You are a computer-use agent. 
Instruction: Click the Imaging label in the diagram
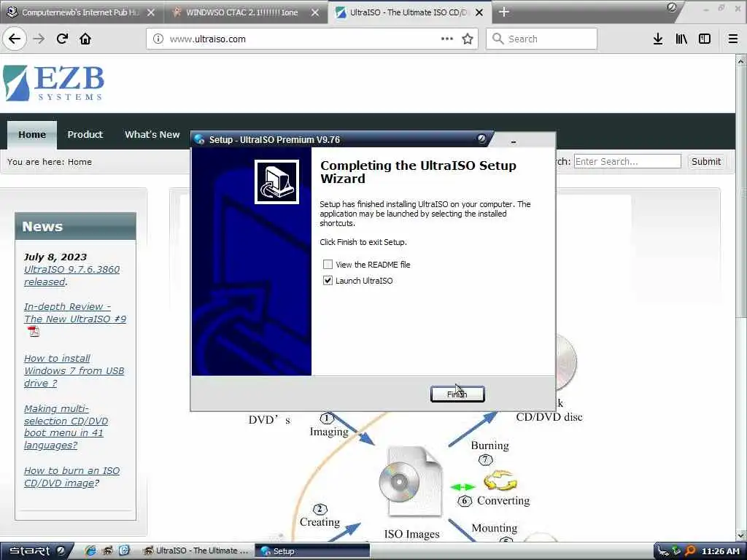[329, 432]
